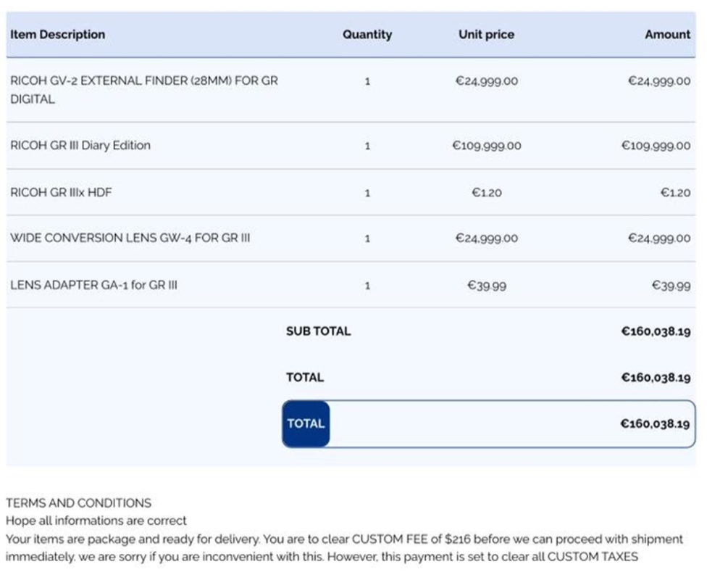Click the Item Description column header
728x580 pixels.
point(57,34)
